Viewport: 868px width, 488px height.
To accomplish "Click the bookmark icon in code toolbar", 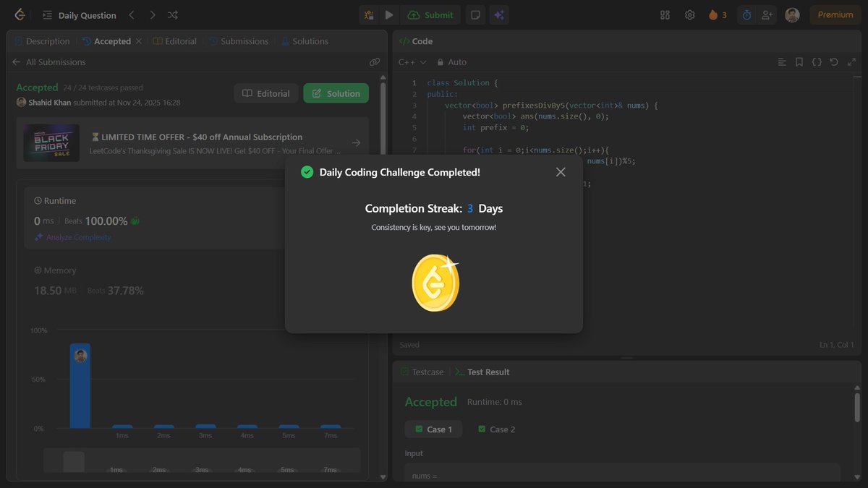I will [x=799, y=62].
